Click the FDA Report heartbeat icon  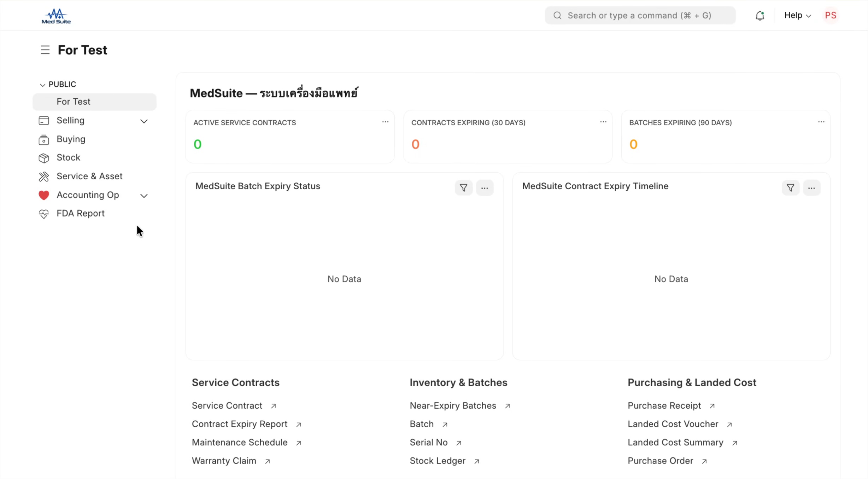pyautogui.click(x=44, y=214)
